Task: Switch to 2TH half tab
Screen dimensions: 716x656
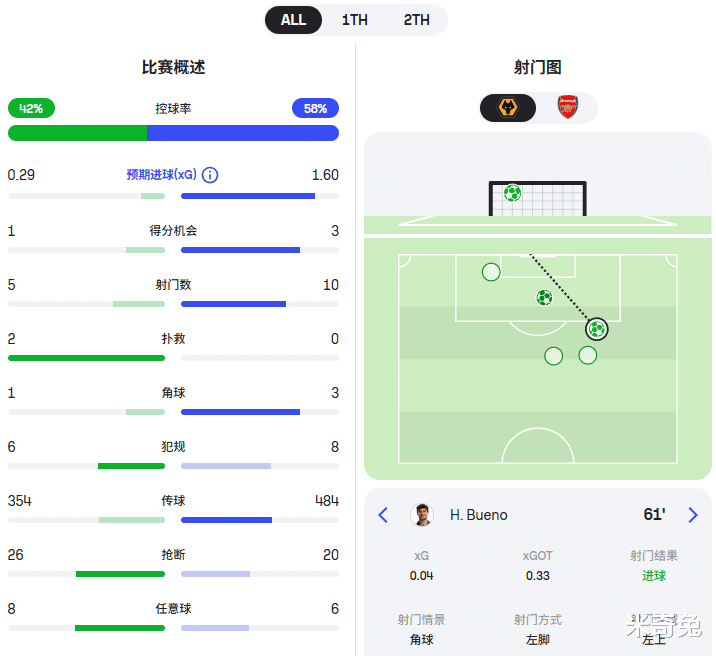Action: click(416, 20)
